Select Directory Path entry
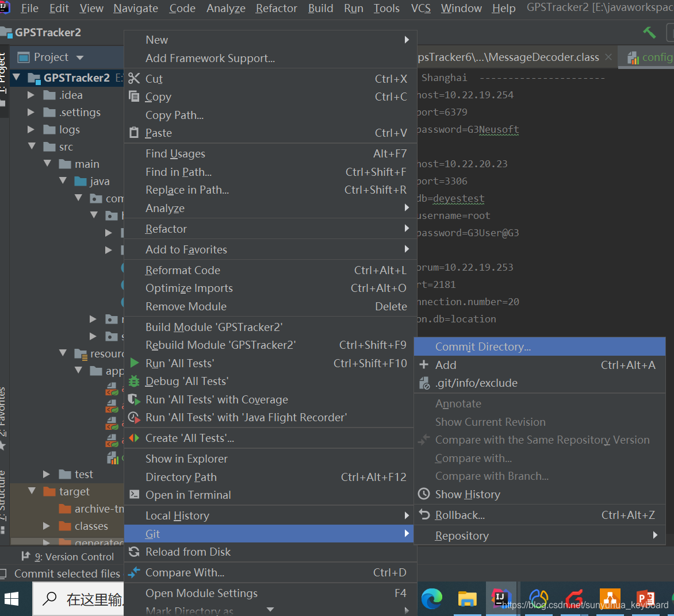This screenshot has height=616, width=674. click(x=270, y=477)
